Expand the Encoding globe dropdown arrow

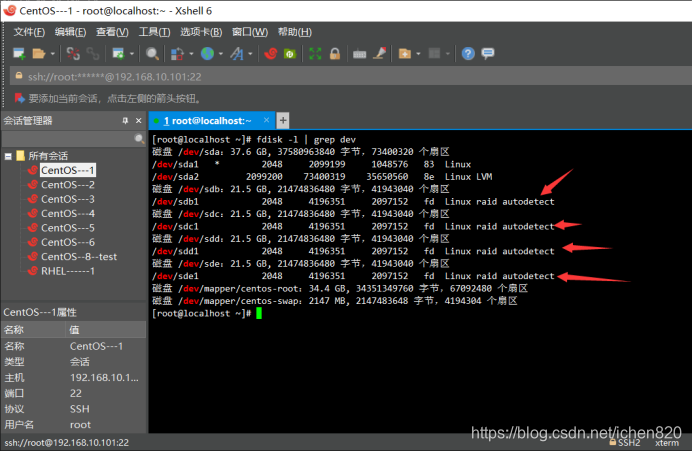pyautogui.click(x=221, y=54)
